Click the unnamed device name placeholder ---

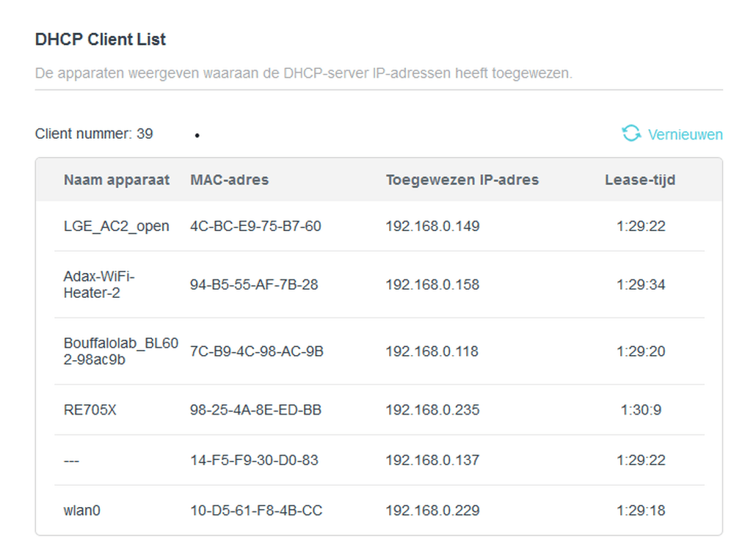coord(71,461)
